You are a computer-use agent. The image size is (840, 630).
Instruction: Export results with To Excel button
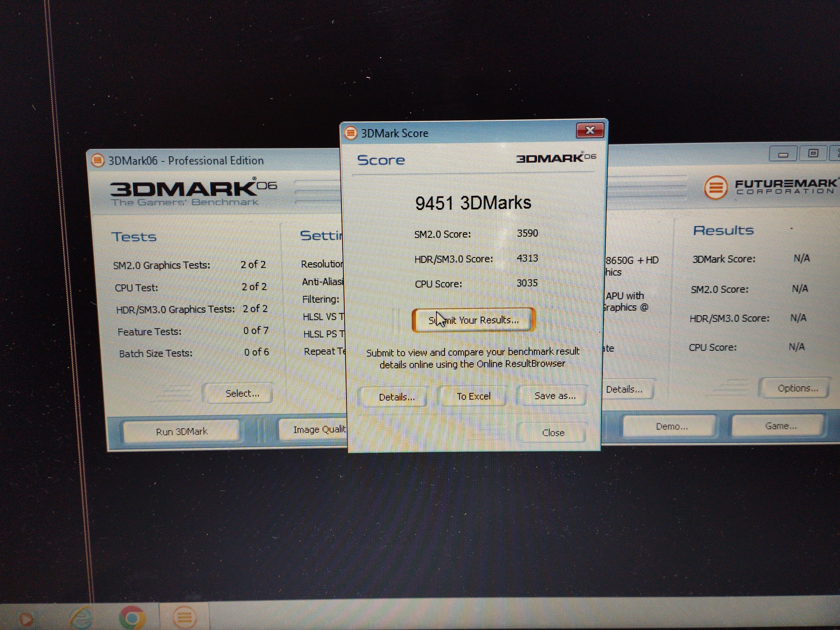click(473, 396)
